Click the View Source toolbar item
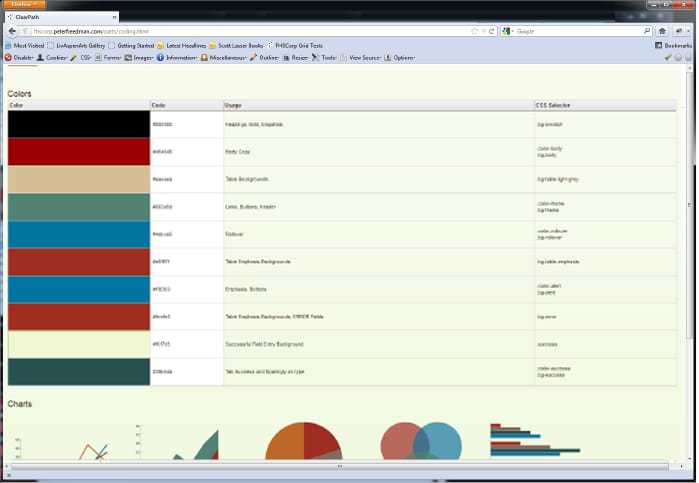The width and height of the screenshot is (699, 483). coord(361,58)
